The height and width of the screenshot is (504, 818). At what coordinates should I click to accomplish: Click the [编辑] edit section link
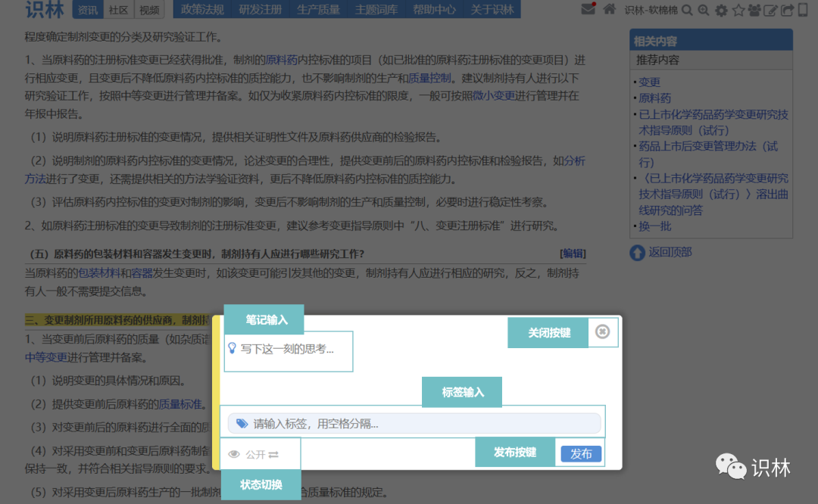tap(573, 254)
